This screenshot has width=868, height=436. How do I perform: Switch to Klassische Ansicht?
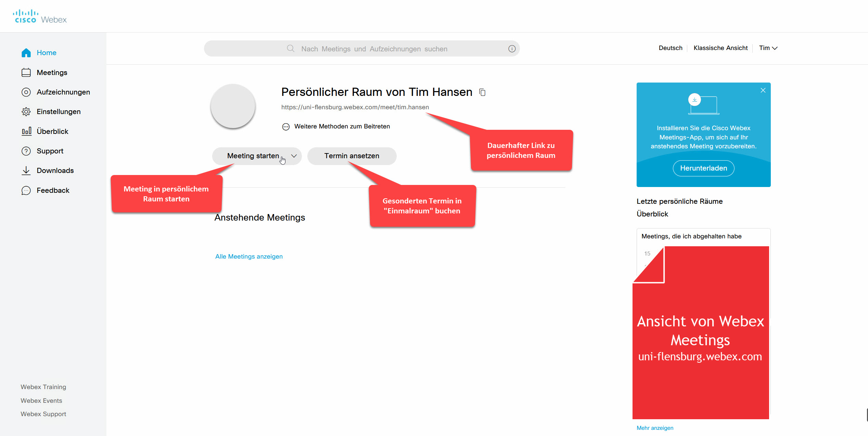(x=720, y=48)
